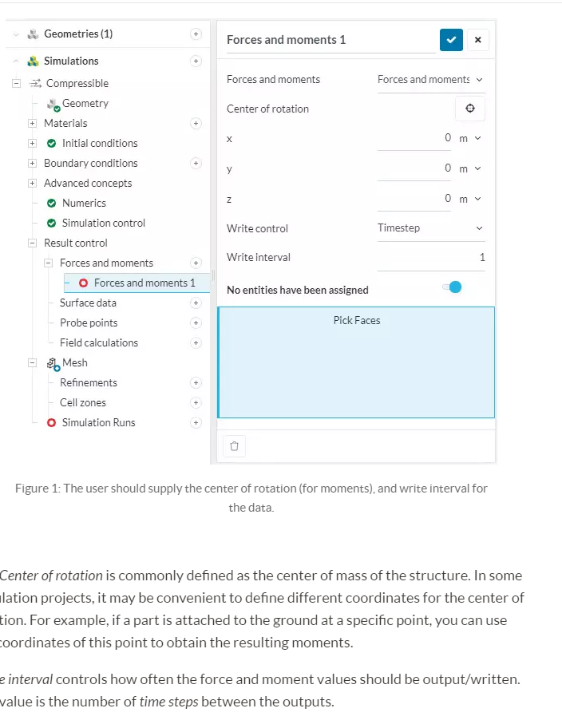Viewport: 562px width, 728px height.
Task: Click the Write interval input field
Action: point(431,258)
